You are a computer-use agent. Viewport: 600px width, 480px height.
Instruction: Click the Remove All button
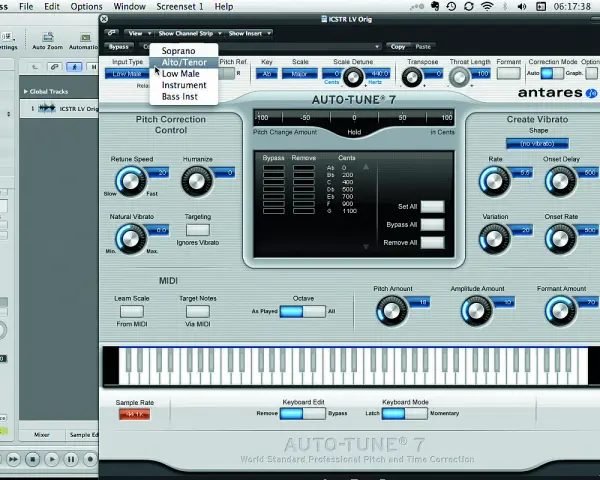(x=432, y=242)
